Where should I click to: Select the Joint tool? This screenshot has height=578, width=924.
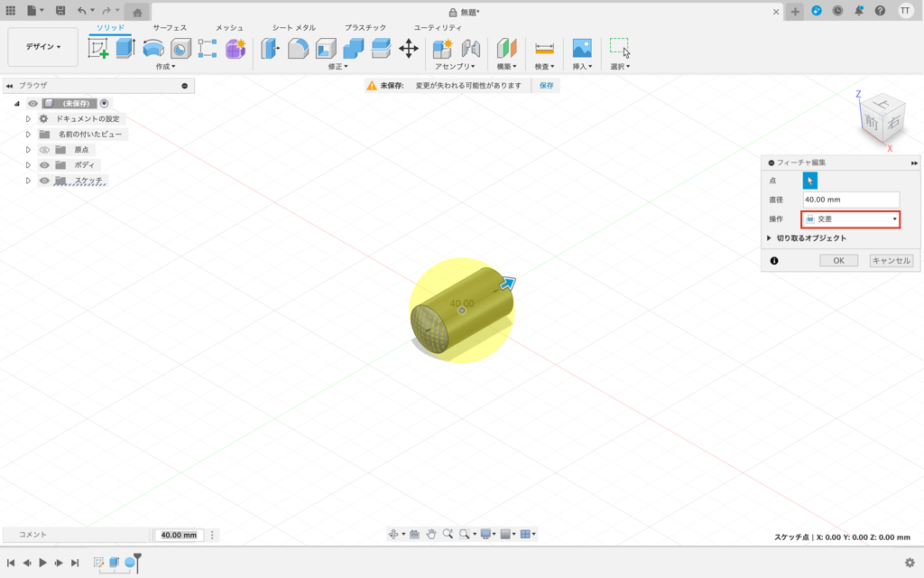pyautogui.click(x=471, y=49)
